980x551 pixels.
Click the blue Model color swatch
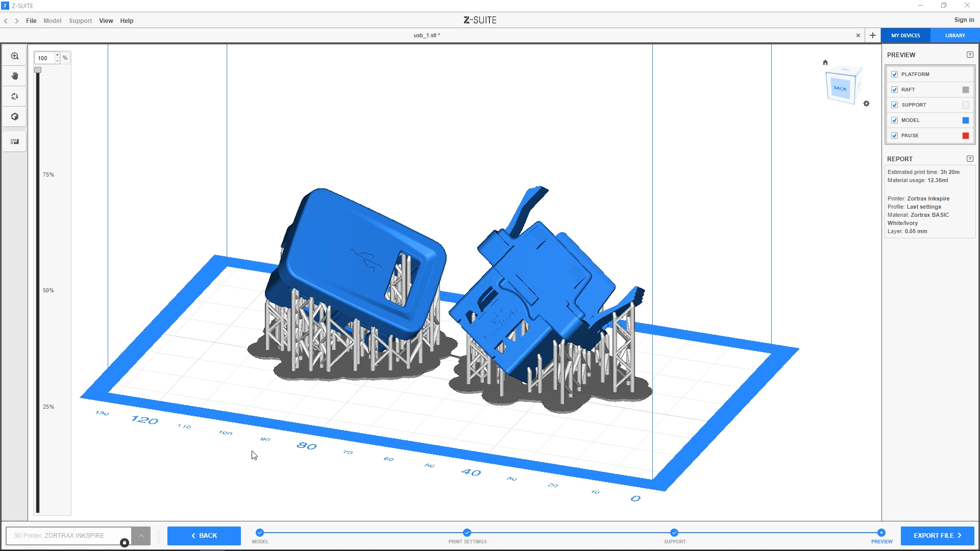(965, 120)
